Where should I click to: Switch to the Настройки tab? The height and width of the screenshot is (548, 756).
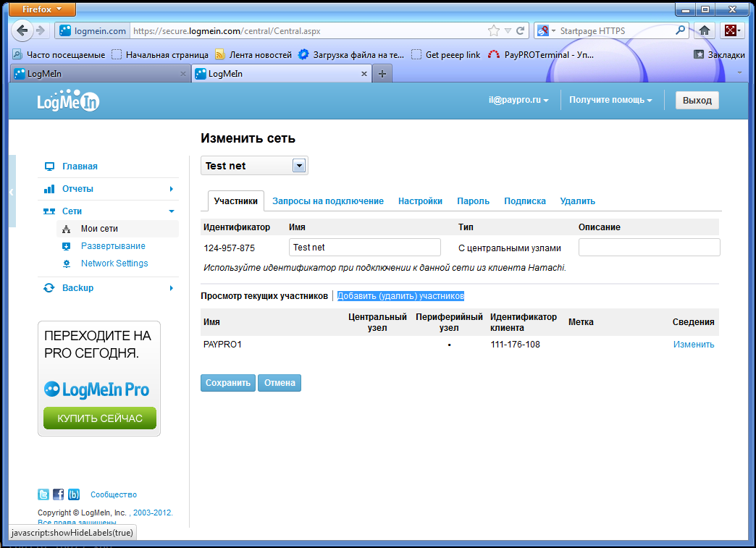tap(420, 201)
